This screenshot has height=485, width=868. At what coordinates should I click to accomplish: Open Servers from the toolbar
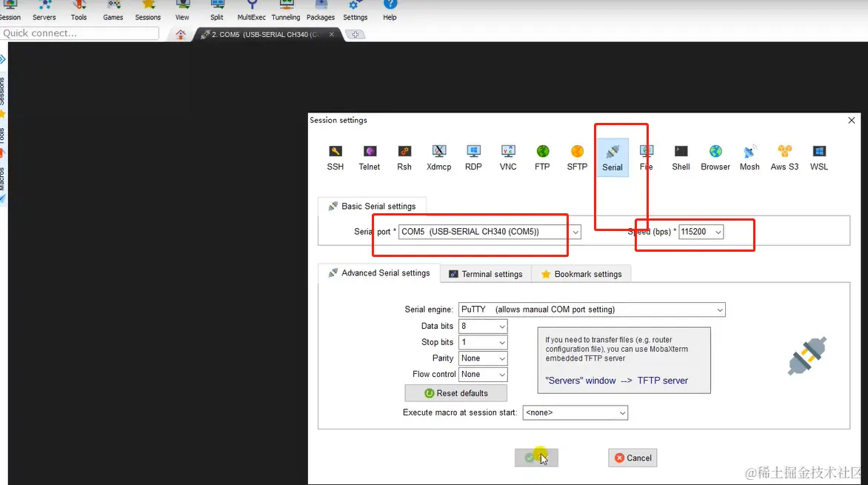click(44, 10)
